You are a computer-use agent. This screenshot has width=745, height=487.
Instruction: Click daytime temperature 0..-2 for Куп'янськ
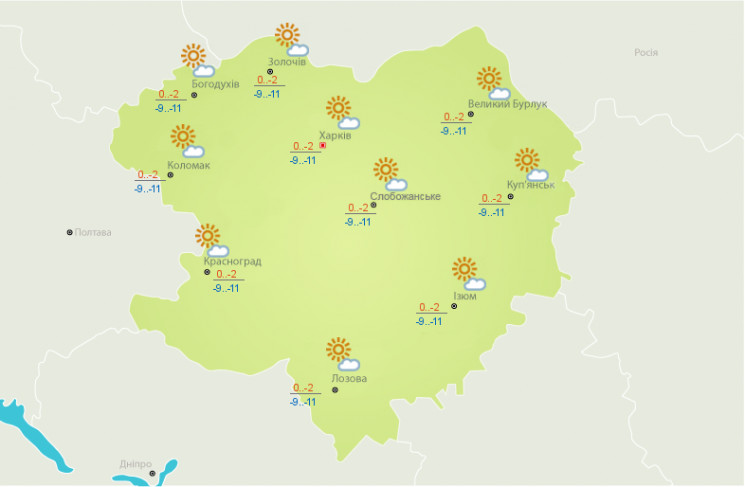(x=492, y=198)
